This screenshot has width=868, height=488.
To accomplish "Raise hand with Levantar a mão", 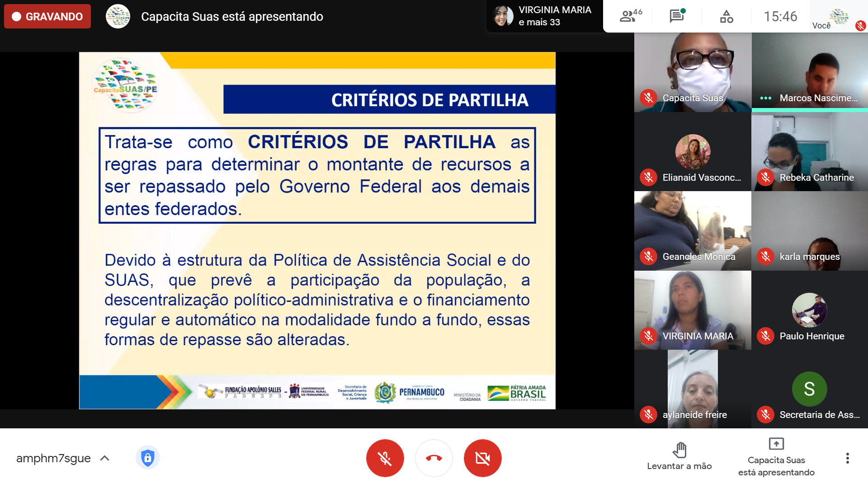I will pyautogui.click(x=679, y=456).
